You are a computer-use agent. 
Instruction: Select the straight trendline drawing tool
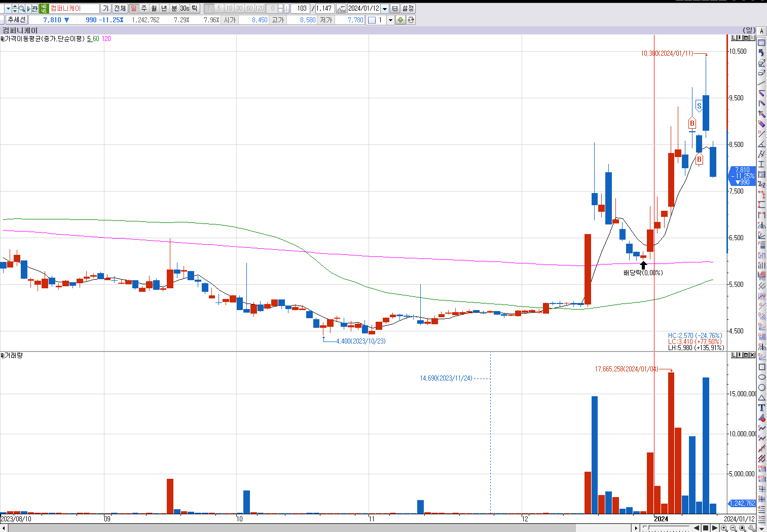(x=761, y=83)
